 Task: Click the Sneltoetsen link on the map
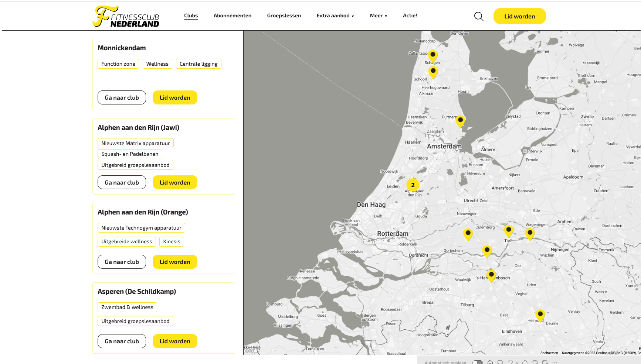pos(549,353)
